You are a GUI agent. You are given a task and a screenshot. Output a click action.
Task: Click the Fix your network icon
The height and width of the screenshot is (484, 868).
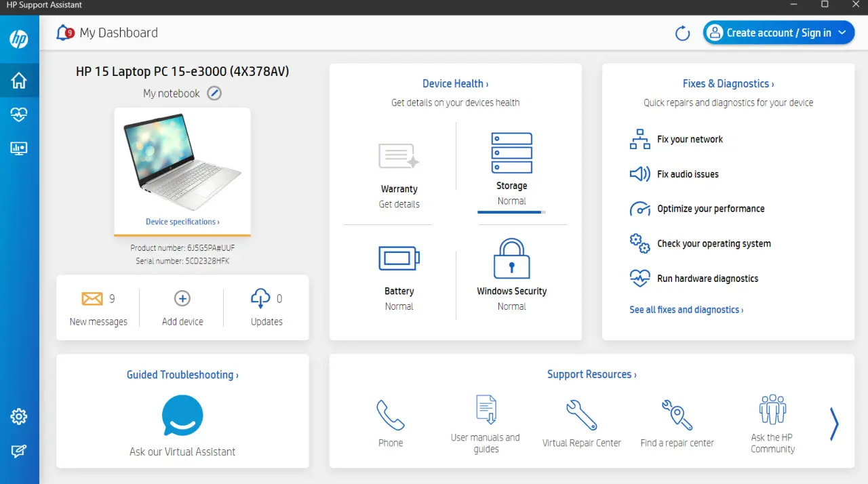[x=639, y=139]
